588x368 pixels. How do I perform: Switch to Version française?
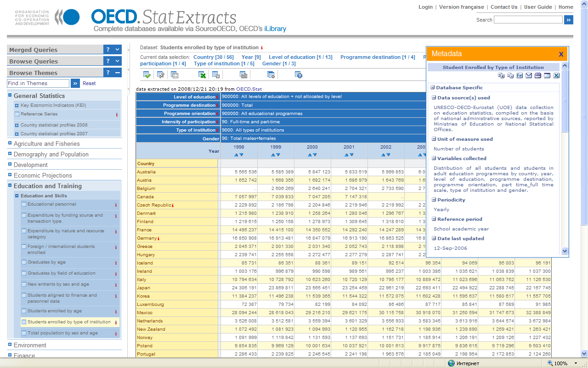[x=462, y=7]
